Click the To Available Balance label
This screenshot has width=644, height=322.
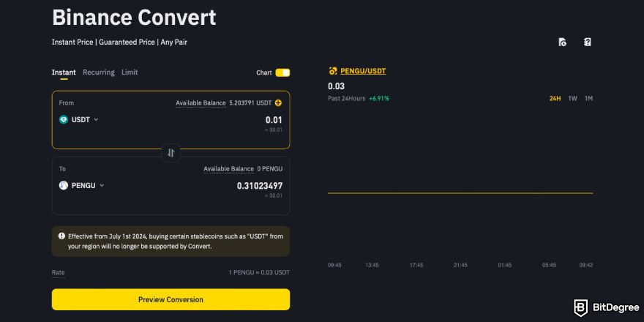(x=229, y=169)
